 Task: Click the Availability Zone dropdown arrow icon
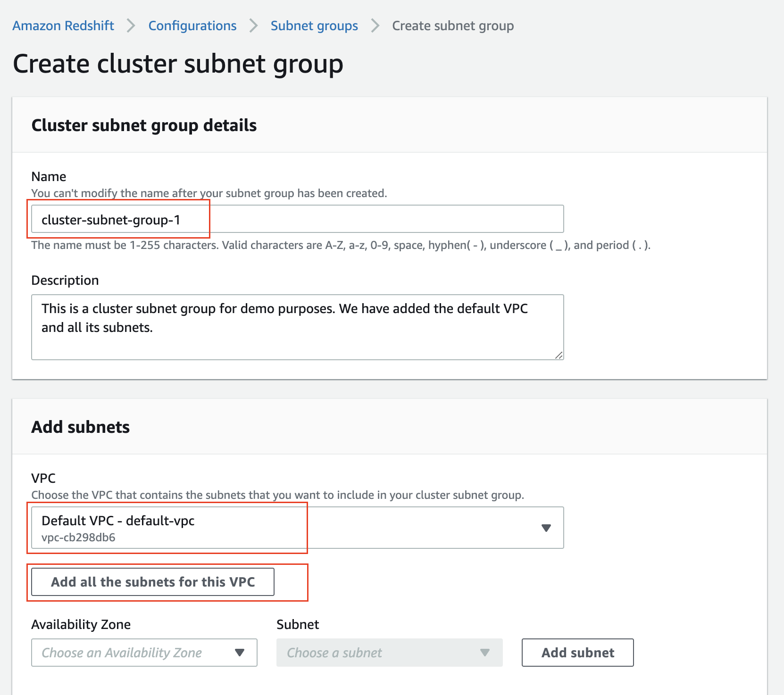pos(240,653)
